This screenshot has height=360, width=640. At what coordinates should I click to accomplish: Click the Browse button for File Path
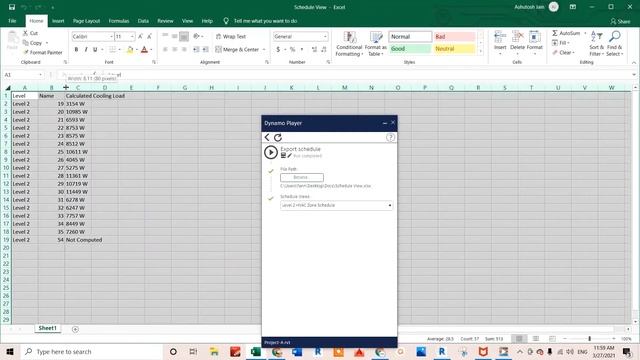tap(302, 178)
